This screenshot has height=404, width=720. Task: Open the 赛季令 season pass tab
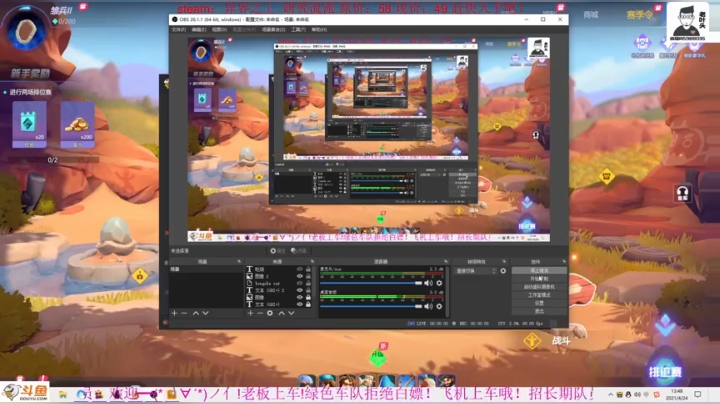(x=639, y=15)
